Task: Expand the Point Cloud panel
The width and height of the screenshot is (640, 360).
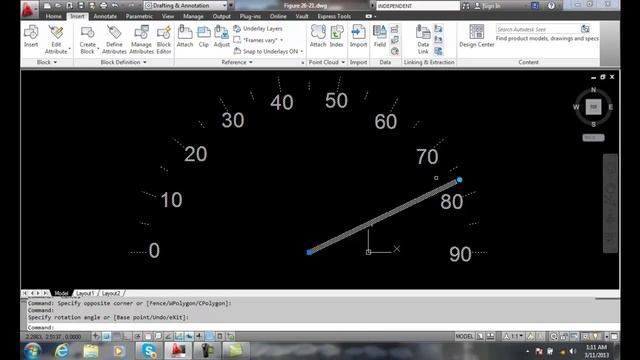Action: (327, 62)
